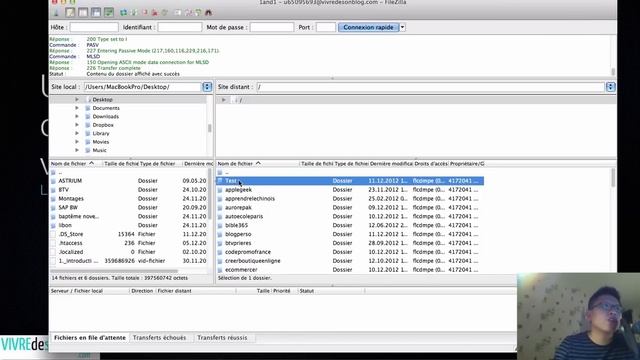
Task: Expand the Downloads folder in local tree
Action: 77,116
